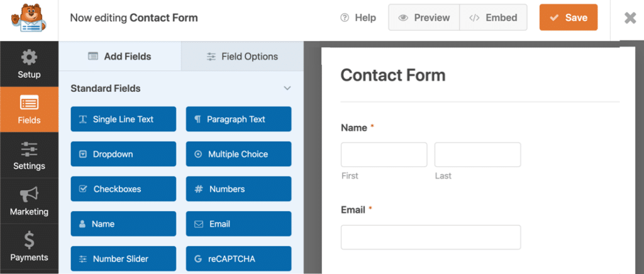
Task: Switch to the Field Options tab
Action: point(242,56)
